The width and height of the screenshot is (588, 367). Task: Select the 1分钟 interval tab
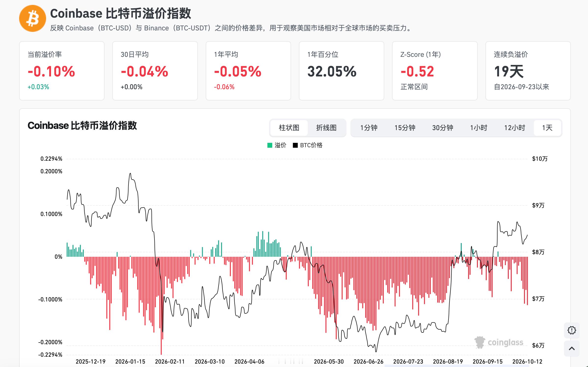coord(369,128)
